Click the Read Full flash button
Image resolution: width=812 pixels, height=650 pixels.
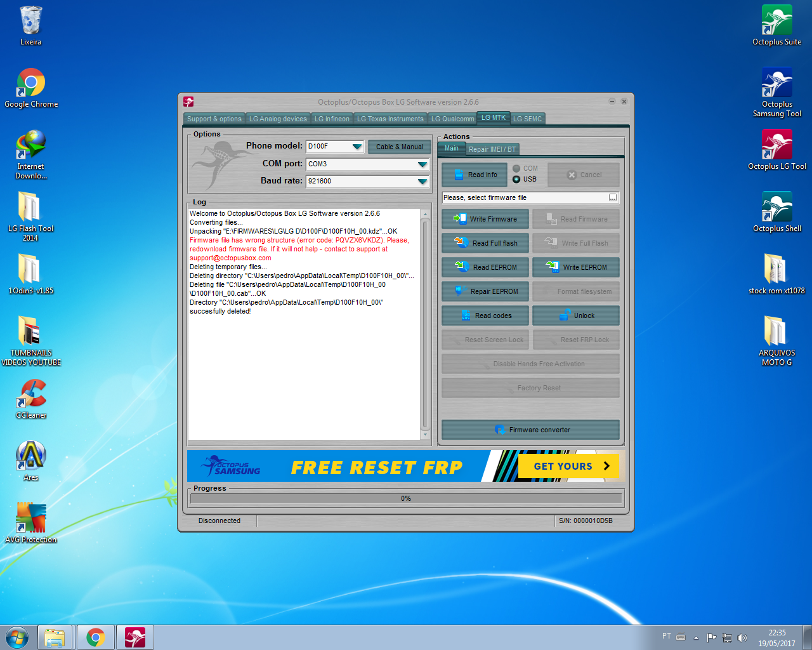pyautogui.click(x=485, y=243)
